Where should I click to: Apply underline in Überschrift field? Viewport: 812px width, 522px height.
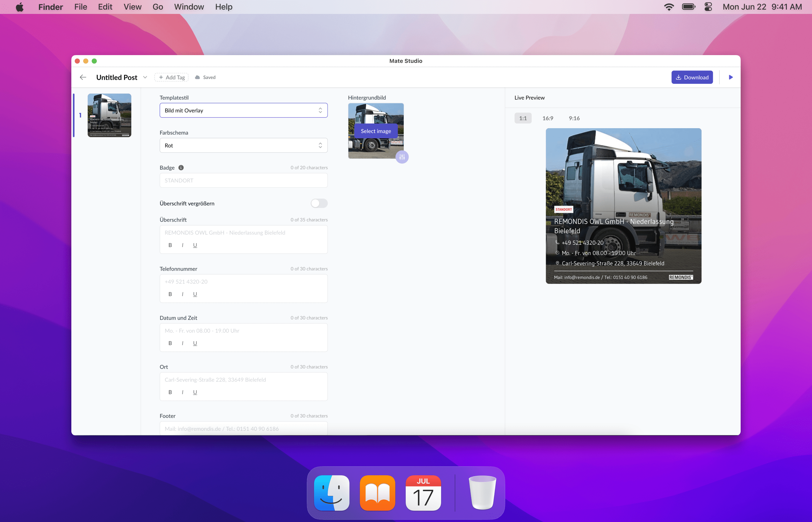(x=195, y=245)
